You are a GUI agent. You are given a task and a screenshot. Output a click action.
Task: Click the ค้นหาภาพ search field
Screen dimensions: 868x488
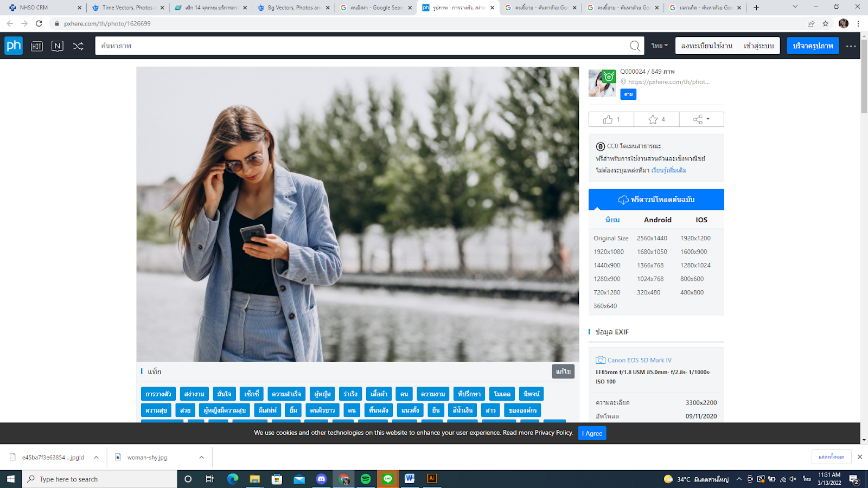pos(362,46)
